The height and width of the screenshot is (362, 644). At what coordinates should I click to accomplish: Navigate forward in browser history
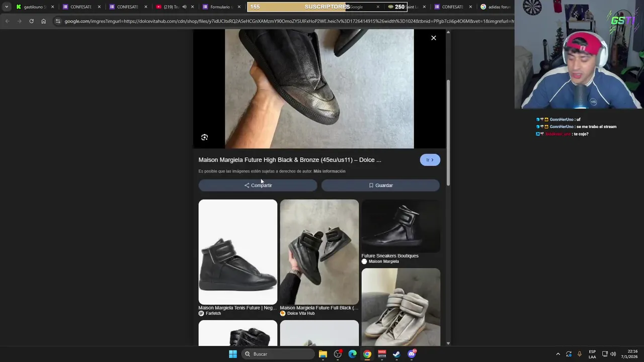tap(19, 21)
